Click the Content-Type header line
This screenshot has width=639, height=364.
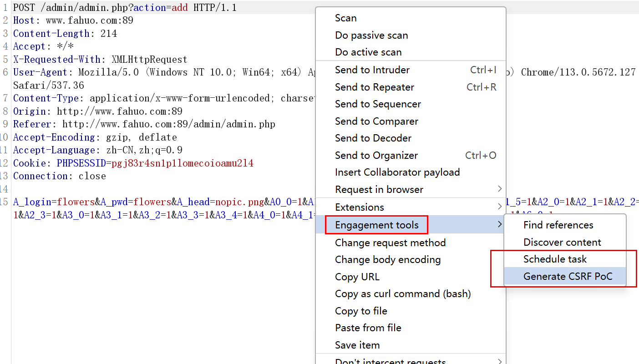(x=164, y=98)
